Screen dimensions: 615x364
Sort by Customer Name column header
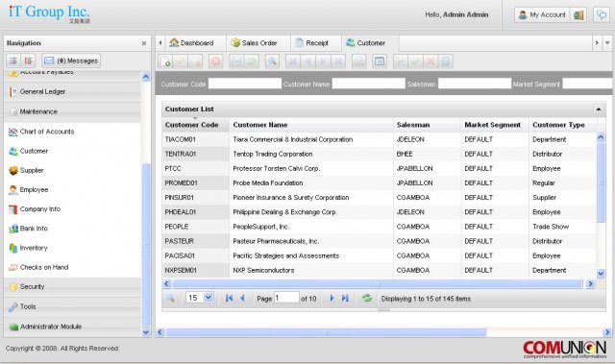click(311, 125)
